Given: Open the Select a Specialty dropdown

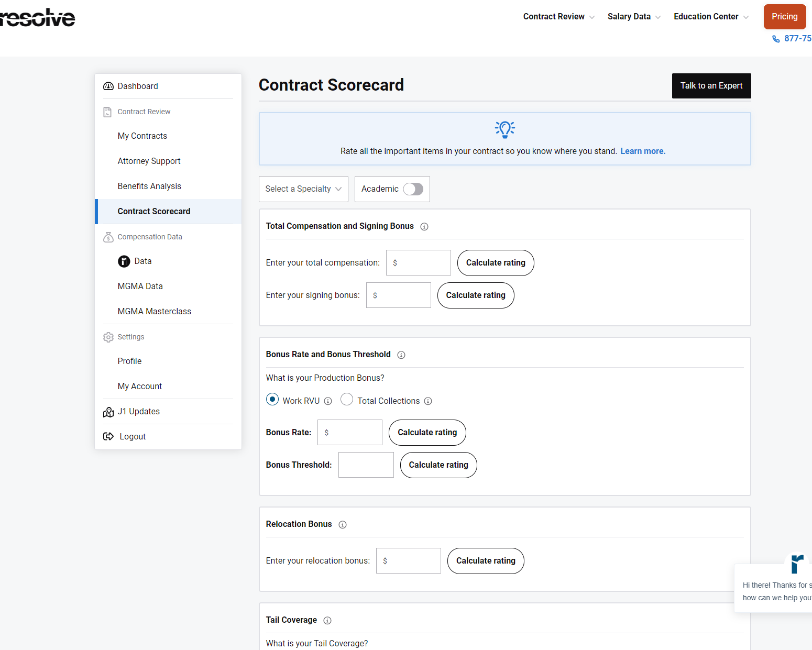Looking at the screenshot, I should coord(303,189).
